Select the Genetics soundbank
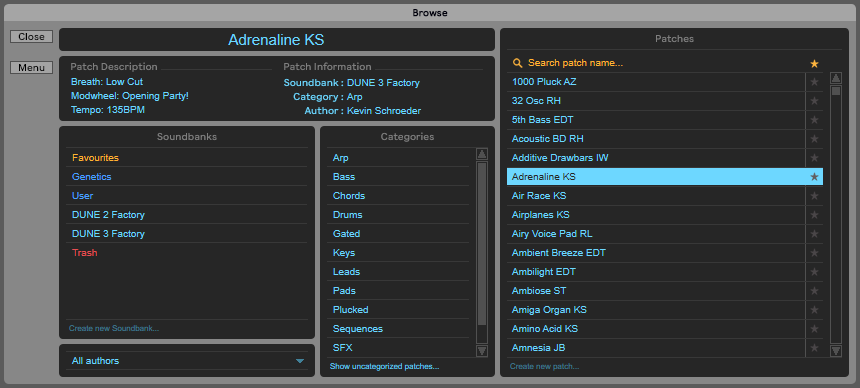The height and width of the screenshot is (388, 860). [186, 177]
